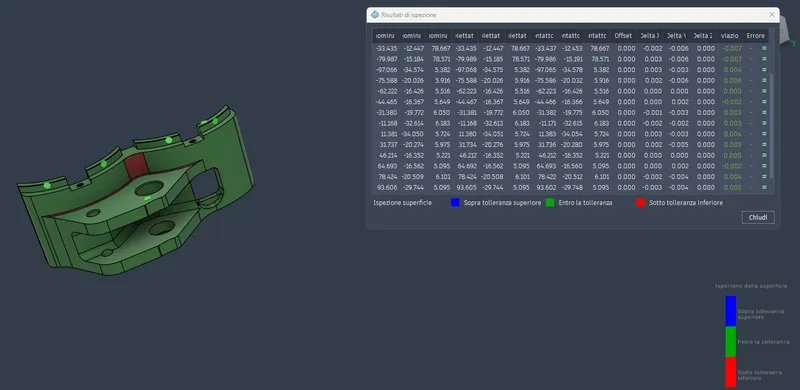This screenshot has width=800, height=390.
Task: Click the Delta X column header
Action: [x=649, y=36]
